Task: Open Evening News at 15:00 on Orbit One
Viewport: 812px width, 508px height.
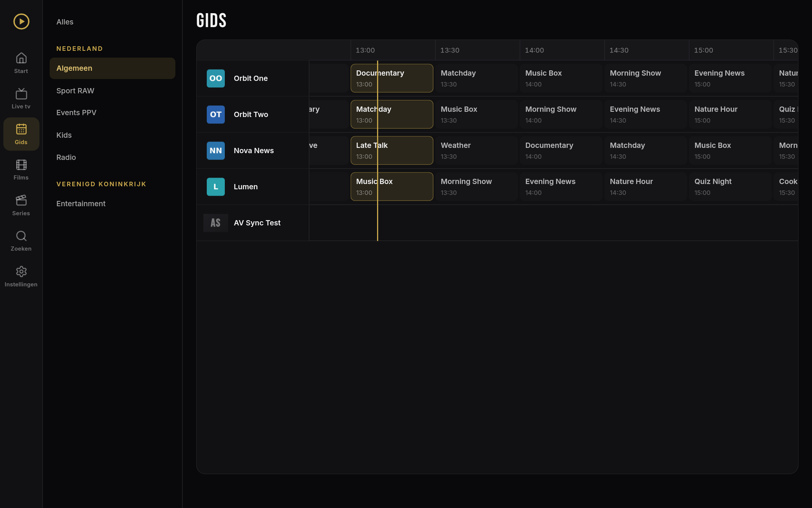Action: [x=730, y=78]
